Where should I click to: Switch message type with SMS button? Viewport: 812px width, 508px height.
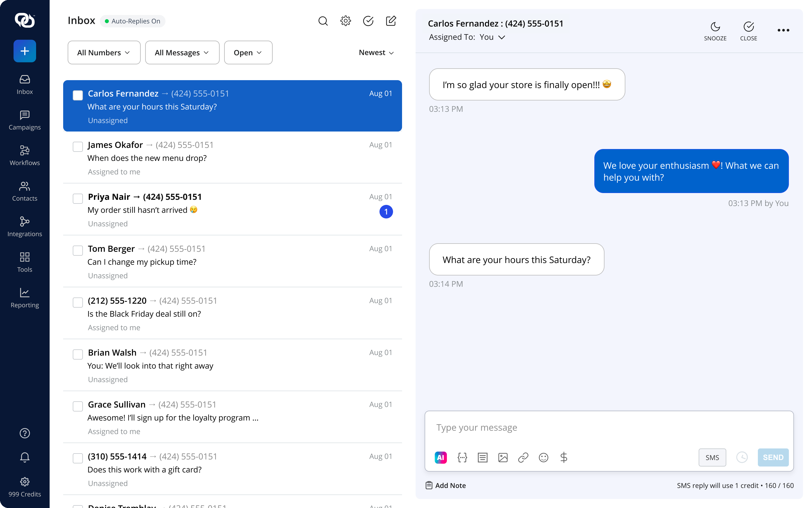tap(712, 457)
